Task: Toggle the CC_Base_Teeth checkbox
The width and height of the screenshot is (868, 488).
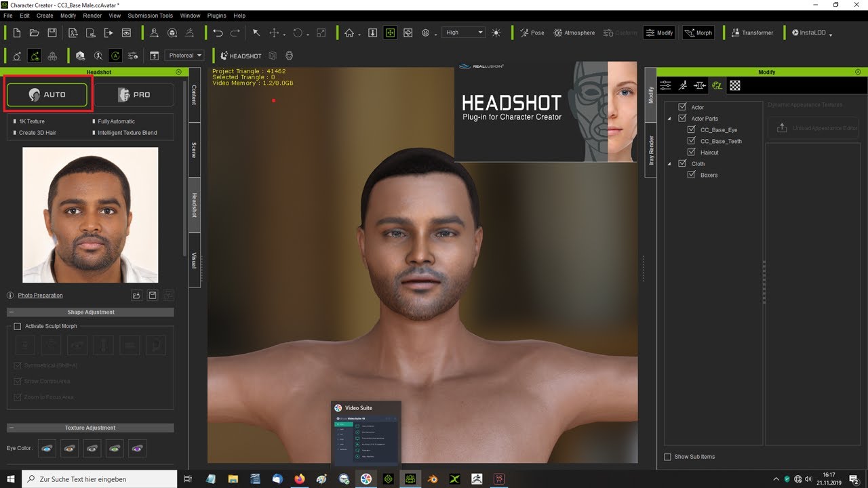Action: (x=692, y=141)
